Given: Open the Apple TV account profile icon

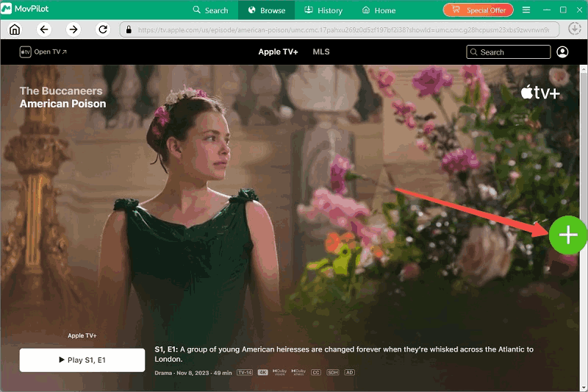Looking at the screenshot, I should (x=562, y=52).
